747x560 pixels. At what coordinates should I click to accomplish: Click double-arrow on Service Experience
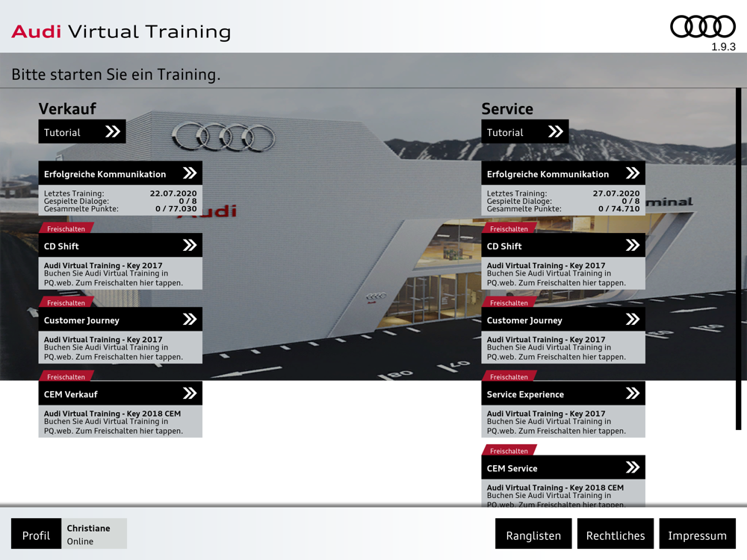tap(633, 393)
